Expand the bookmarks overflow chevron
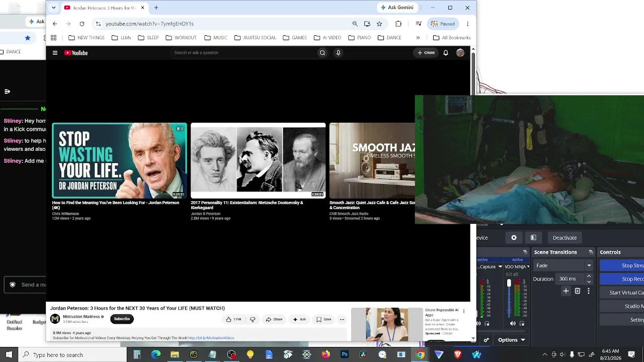The height and width of the screenshot is (362, 644). coord(418,38)
